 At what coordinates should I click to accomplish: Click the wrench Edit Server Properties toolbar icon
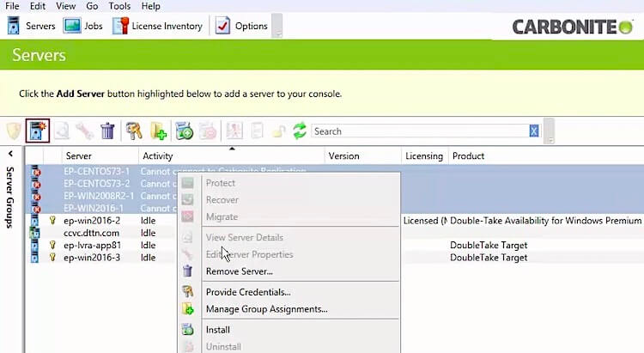85,131
